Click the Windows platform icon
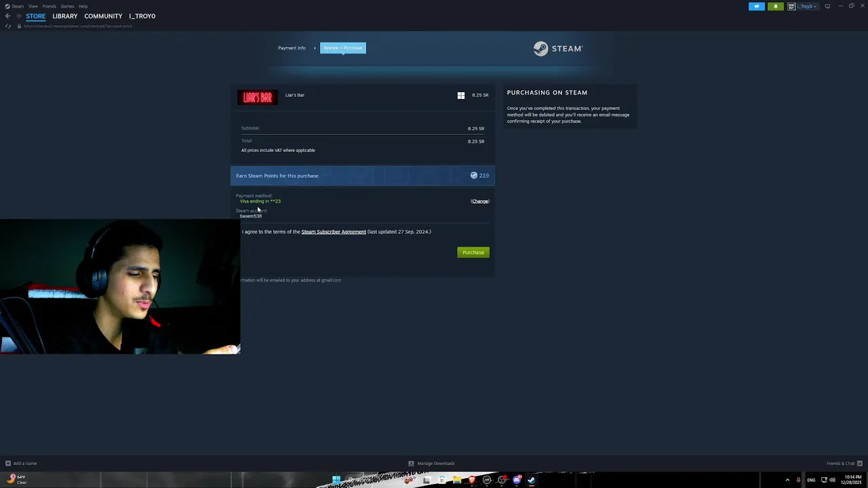The width and height of the screenshot is (868, 488). point(461,96)
